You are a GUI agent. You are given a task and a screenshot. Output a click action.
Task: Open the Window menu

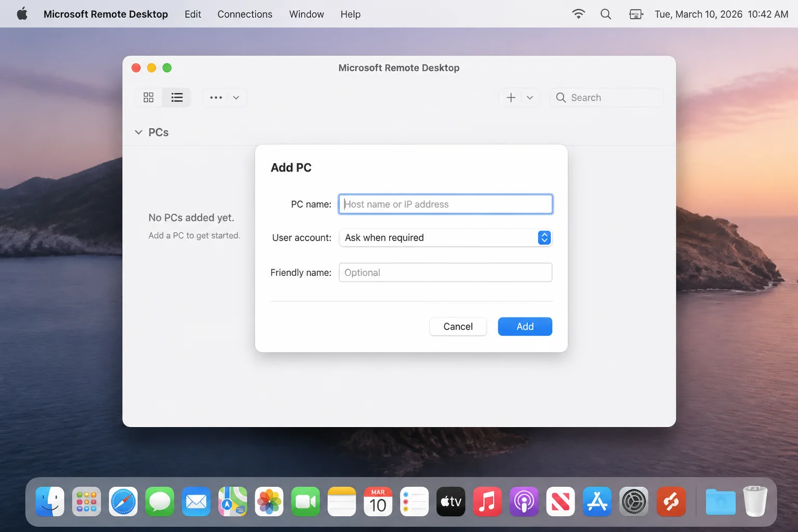(307, 14)
